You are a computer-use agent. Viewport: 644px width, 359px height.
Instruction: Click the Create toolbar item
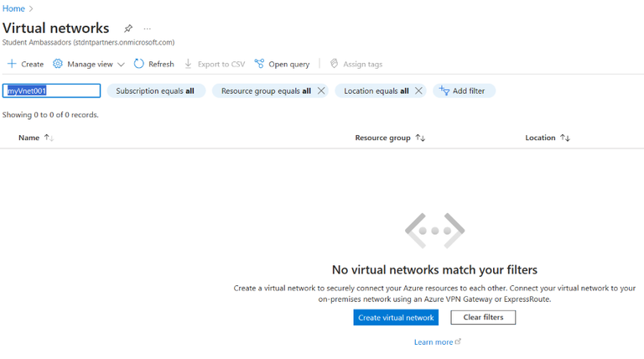(25, 64)
